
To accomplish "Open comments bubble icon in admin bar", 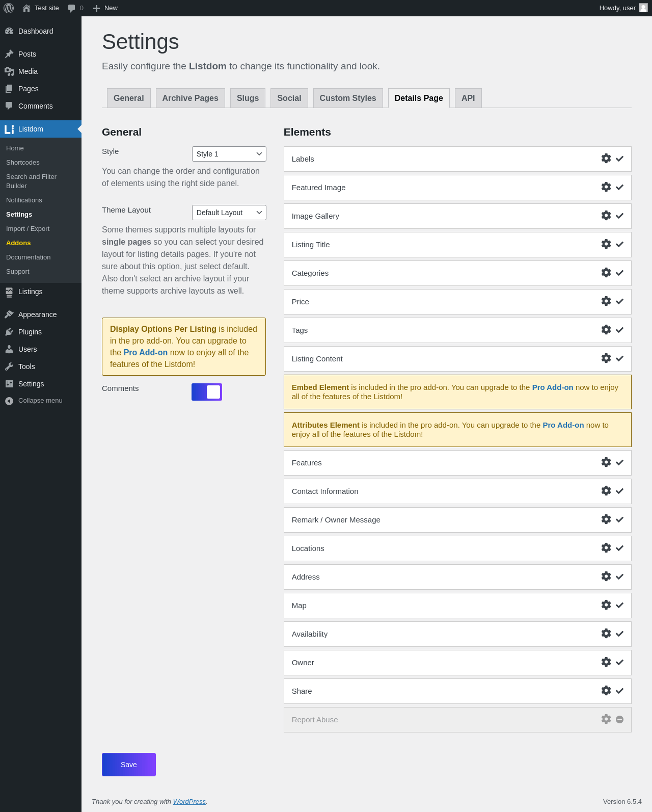I will click(72, 8).
